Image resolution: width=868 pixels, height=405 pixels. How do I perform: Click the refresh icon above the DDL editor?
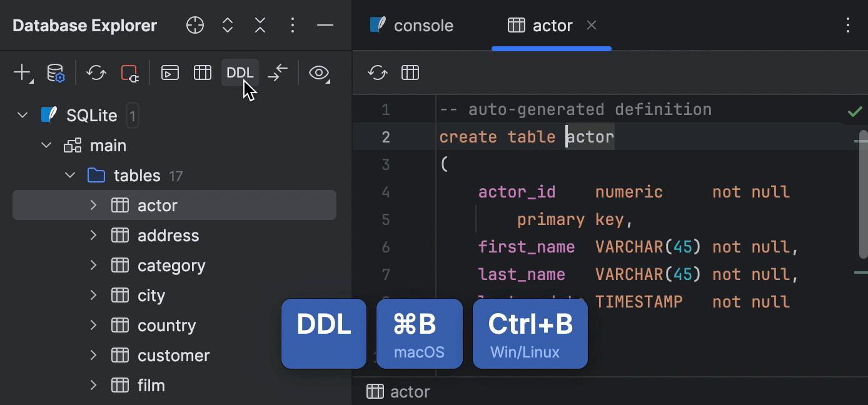[377, 72]
